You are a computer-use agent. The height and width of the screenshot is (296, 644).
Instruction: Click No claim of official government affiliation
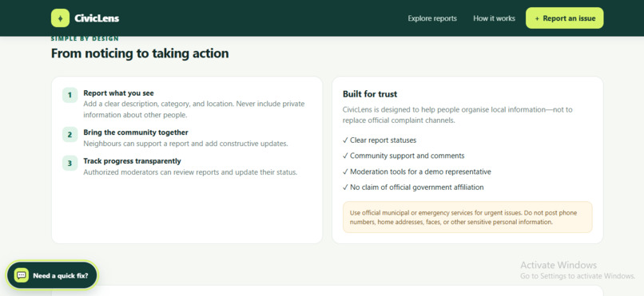coord(413,187)
